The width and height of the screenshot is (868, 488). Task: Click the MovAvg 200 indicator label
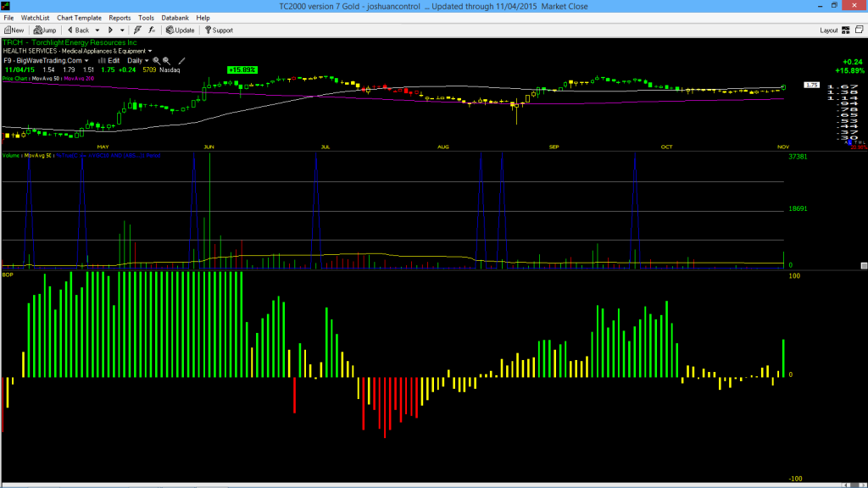pyautogui.click(x=79, y=79)
